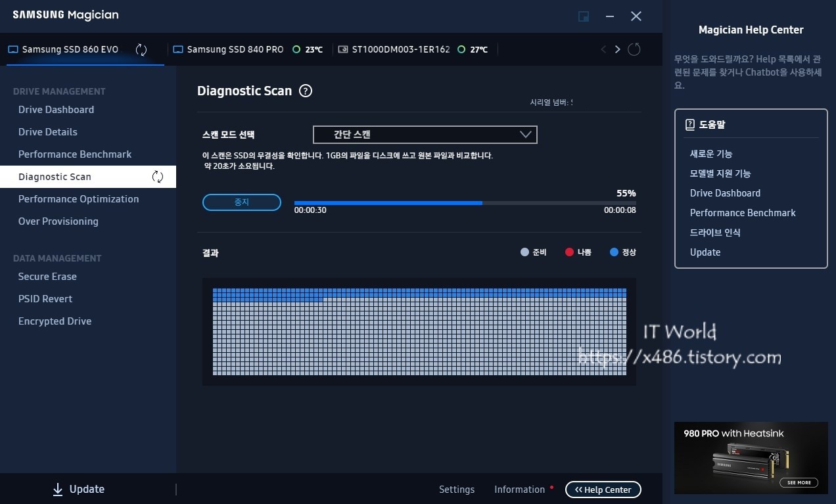The image size is (836, 504).
Task: Open Update help link in Help Center
Action: tap(705, 252)
